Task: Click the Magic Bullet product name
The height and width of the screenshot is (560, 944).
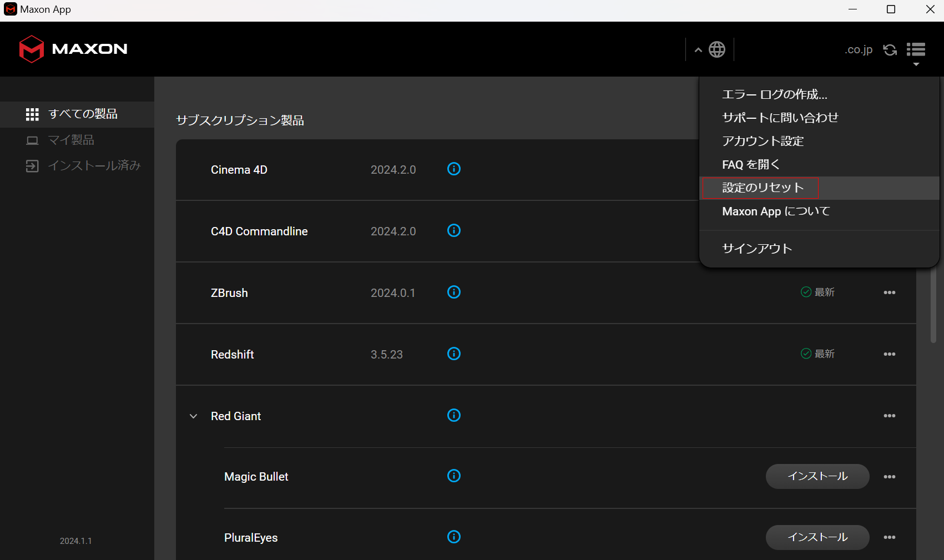Action: [256, 477]
